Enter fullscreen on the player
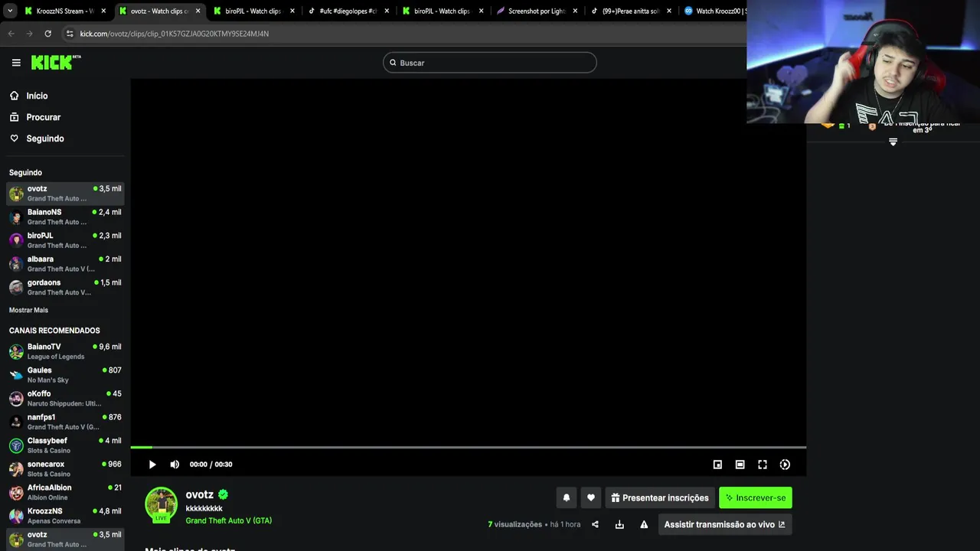 [x=763, y=465]
